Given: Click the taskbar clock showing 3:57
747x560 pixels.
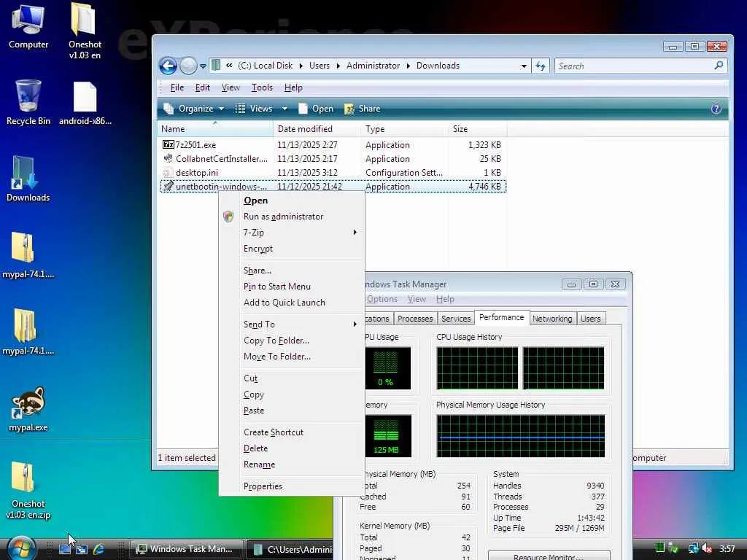Looking at the screenshot, I should 727,548.
